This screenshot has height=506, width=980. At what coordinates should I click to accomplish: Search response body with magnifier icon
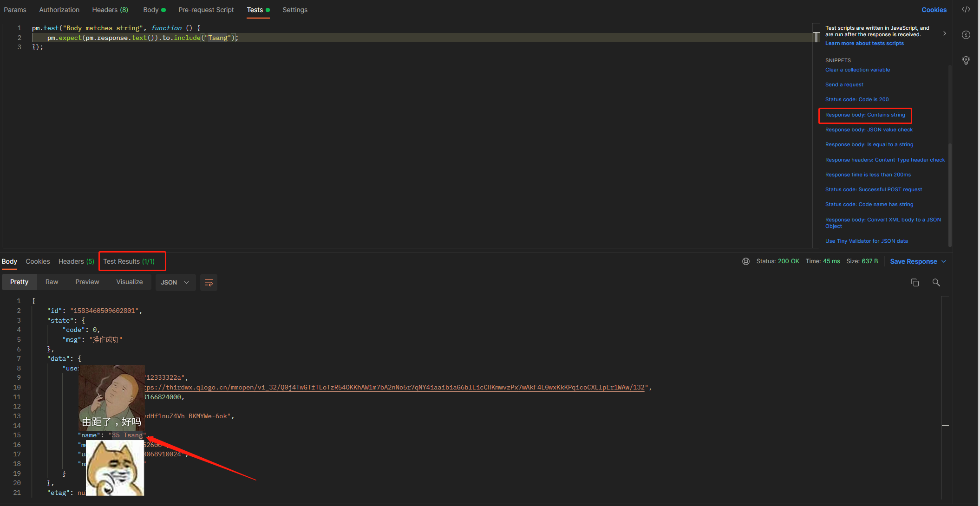tap(936, 282)
